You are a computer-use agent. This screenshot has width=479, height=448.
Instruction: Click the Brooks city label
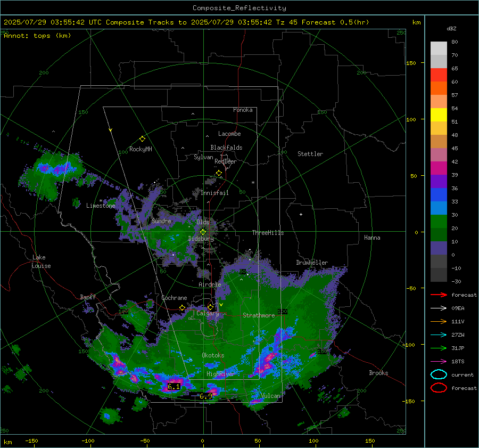pyautogui.click(x=378, y=373)
